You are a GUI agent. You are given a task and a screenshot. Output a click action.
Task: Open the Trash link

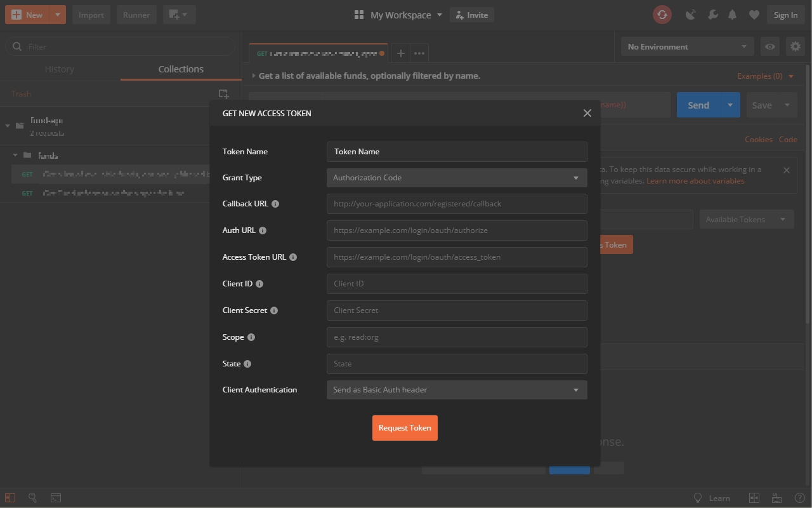(x=21, y=93)
